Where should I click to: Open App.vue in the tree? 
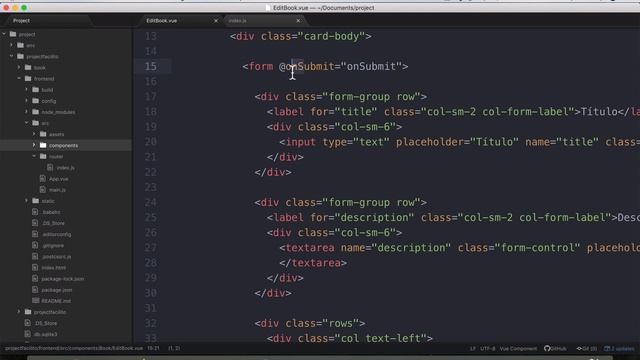[59, 179]
